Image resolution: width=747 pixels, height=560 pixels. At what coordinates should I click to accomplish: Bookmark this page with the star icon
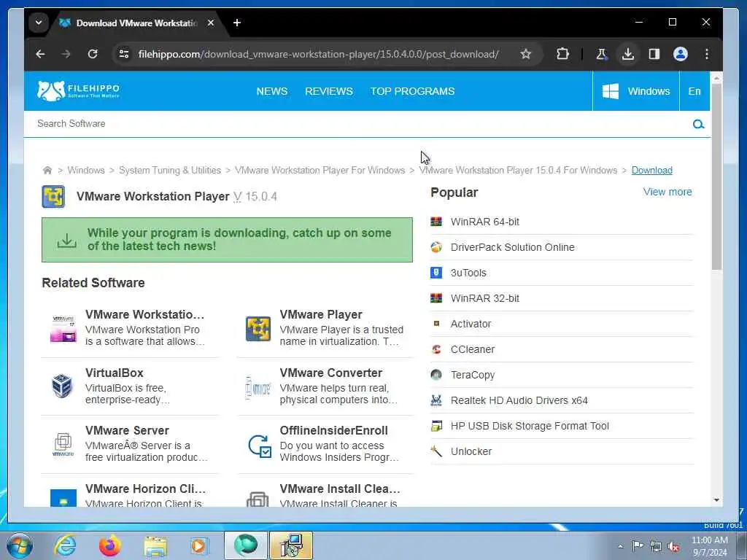click(525, 54)
